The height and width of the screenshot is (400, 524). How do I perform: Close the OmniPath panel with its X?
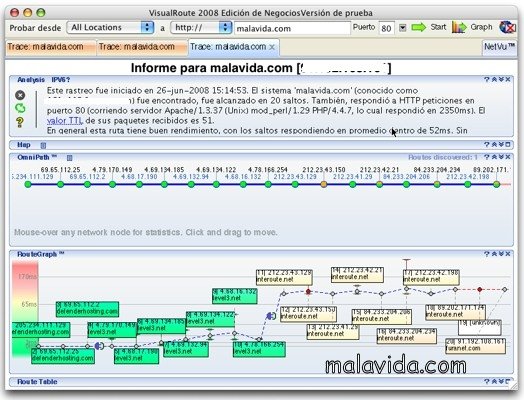tap(508, 157)
